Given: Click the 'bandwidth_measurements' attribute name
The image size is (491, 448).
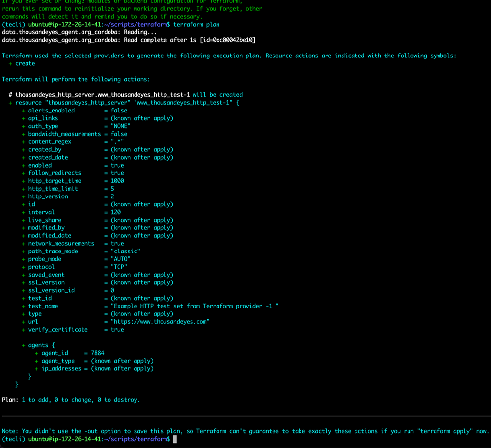Looking at the screenshot, I should [64, 134].
